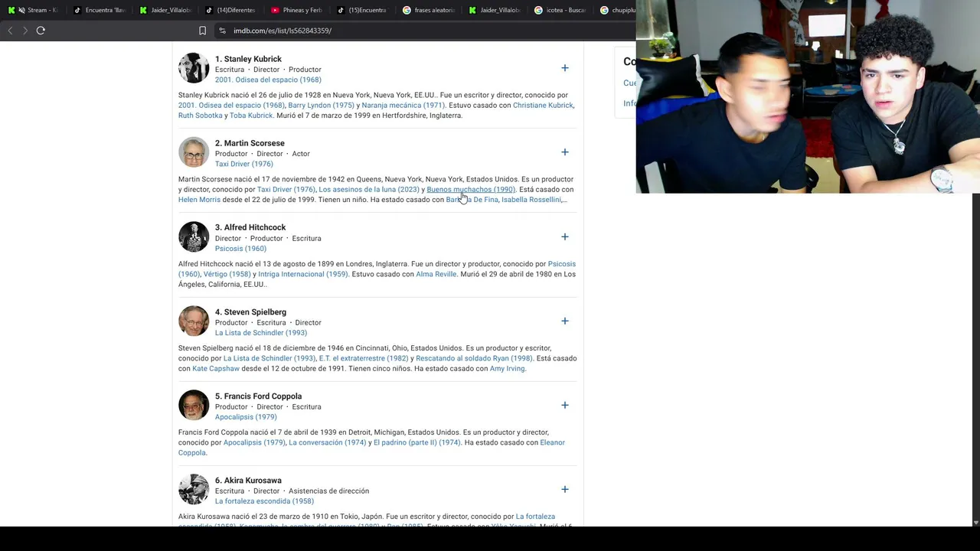The height and width of the screenshot is (551, 980).
Task: Reload the IMDb page
Action: click(x=41, y=31)
